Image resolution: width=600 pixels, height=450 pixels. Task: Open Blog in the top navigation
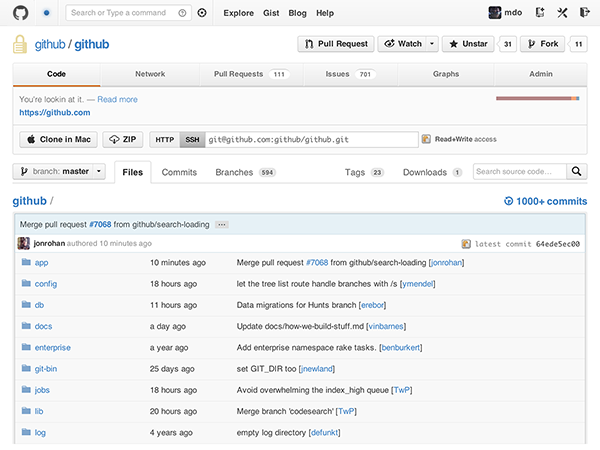(297, 13)
